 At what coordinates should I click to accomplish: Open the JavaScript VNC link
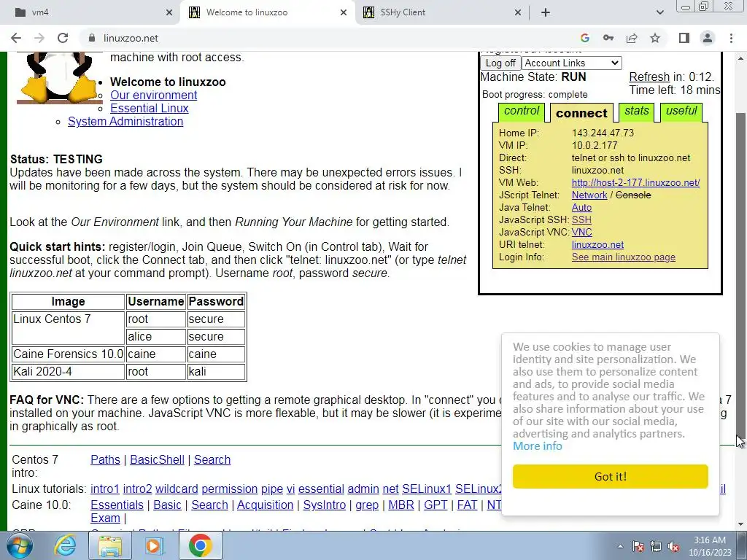click(581, 232)
